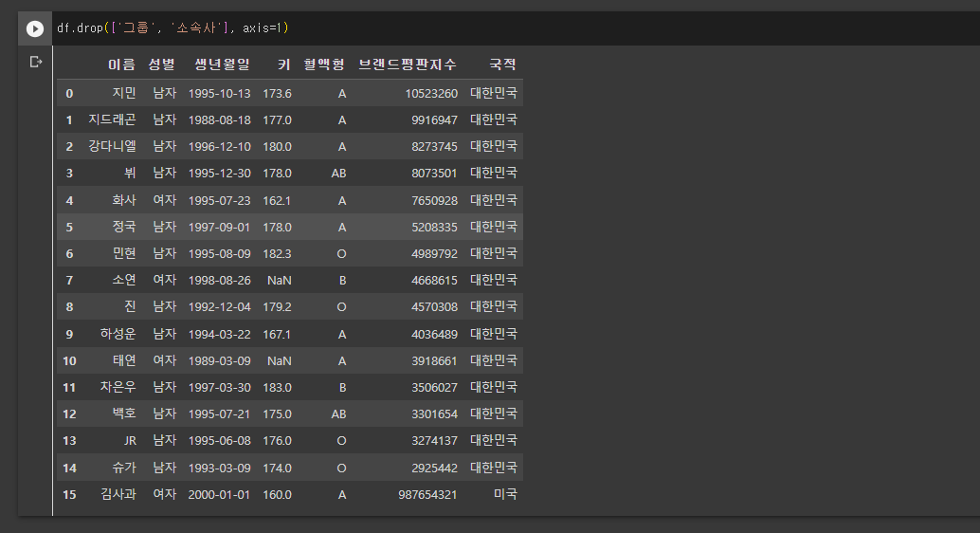Viewport: 980px width, 533px height.
Task: Click height value 173.6
Action: click(x=277, y=93)
